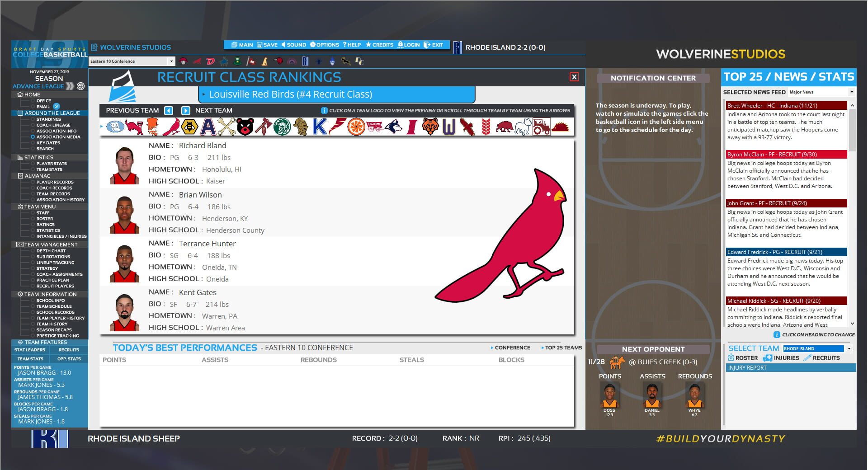The height and width of the screenshot is (470, 868).
Task: Select the Eastern 10 Conference dropdown
Action: [131, 61]
